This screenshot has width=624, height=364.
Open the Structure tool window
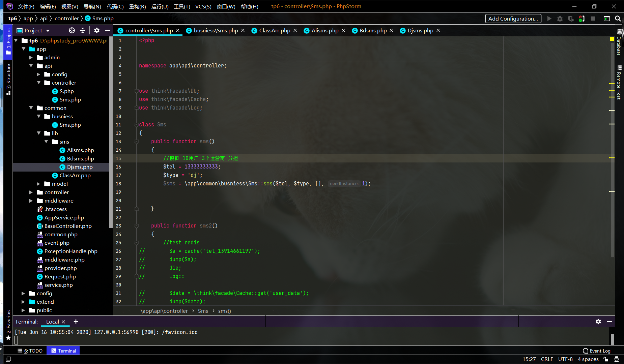click(8, 79)
